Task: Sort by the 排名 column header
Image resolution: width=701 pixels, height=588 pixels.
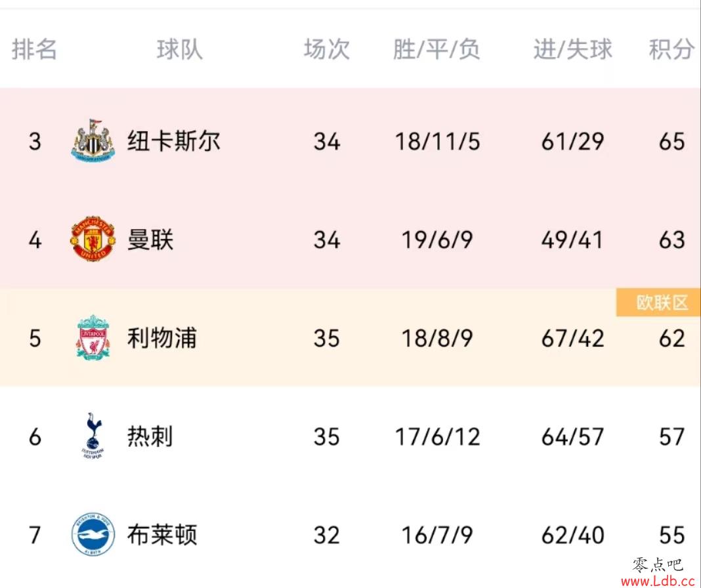Action: (34, 49)
